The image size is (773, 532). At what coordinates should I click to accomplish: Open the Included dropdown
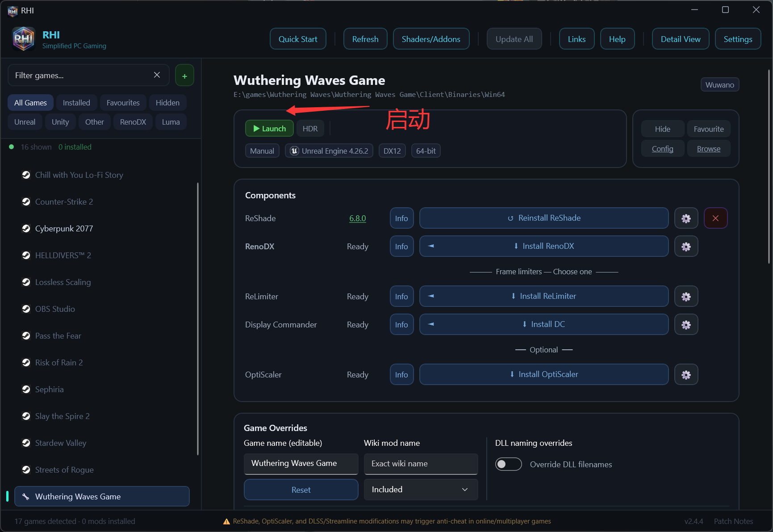pyautogui.click(x=421, y=490)
